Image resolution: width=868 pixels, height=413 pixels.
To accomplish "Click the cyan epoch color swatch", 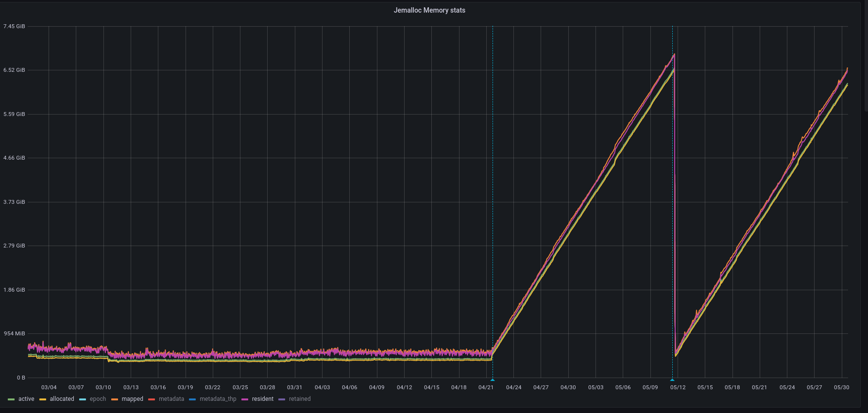I will [83, 399].
